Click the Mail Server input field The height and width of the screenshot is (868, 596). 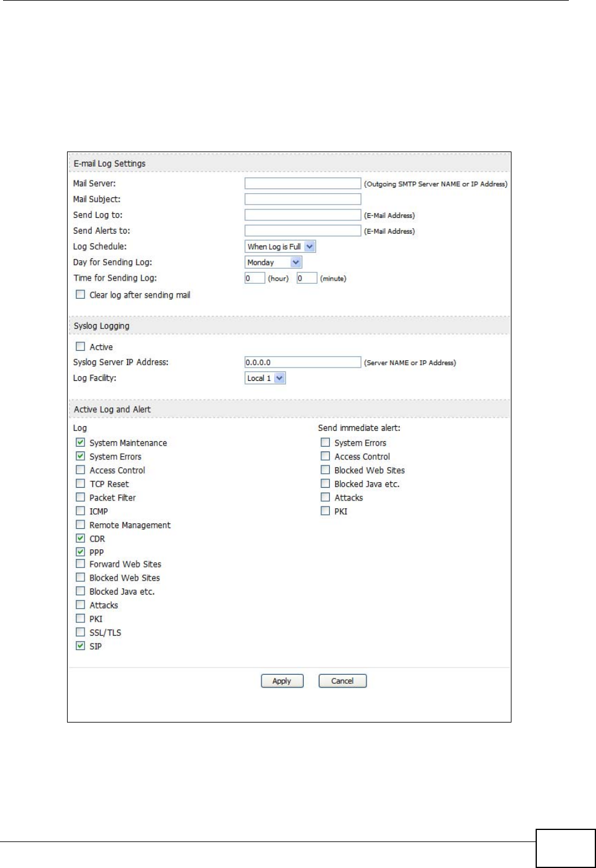[303, 183]
